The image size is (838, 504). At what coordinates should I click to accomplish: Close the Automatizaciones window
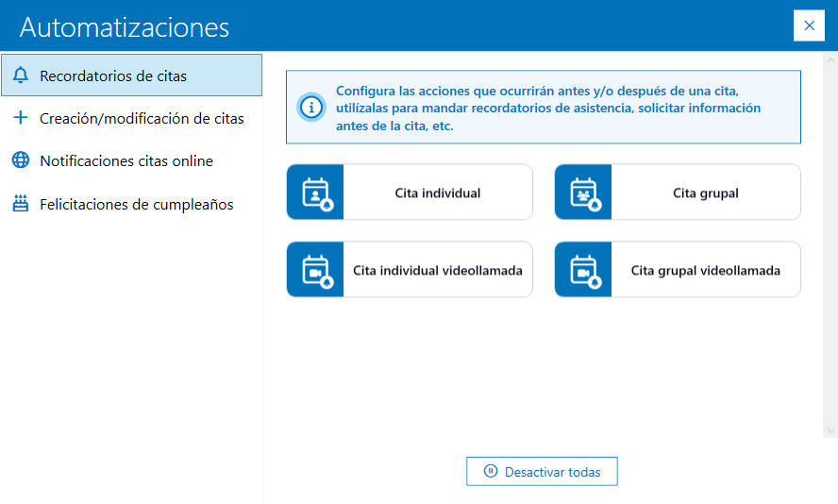pyautogui.click(x=809, y=25)
